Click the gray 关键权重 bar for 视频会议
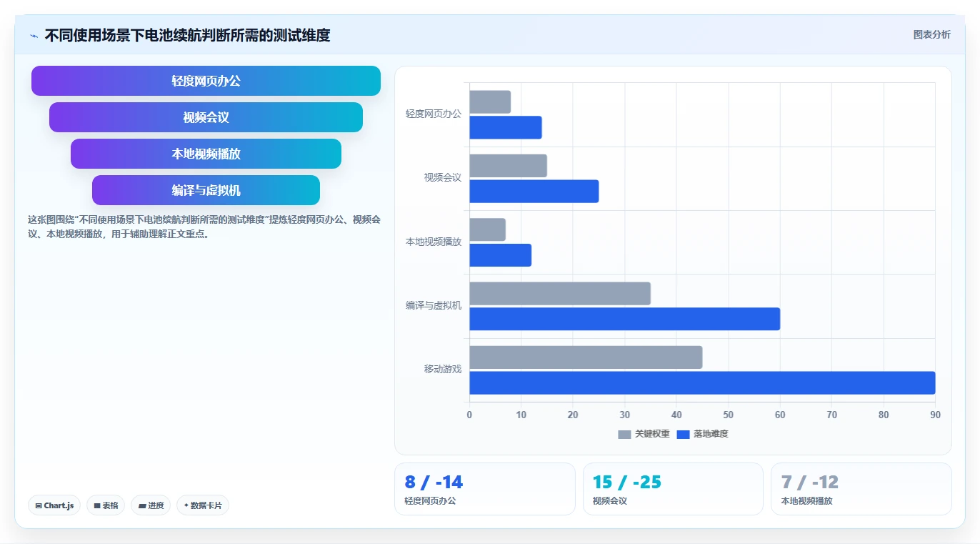The image size is (980, 544). pos(508,166)
